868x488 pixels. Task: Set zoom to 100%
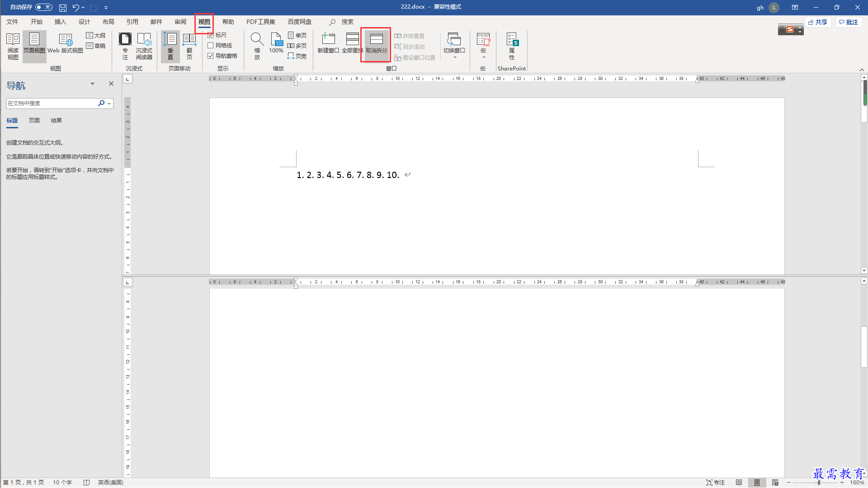point(276,44)
